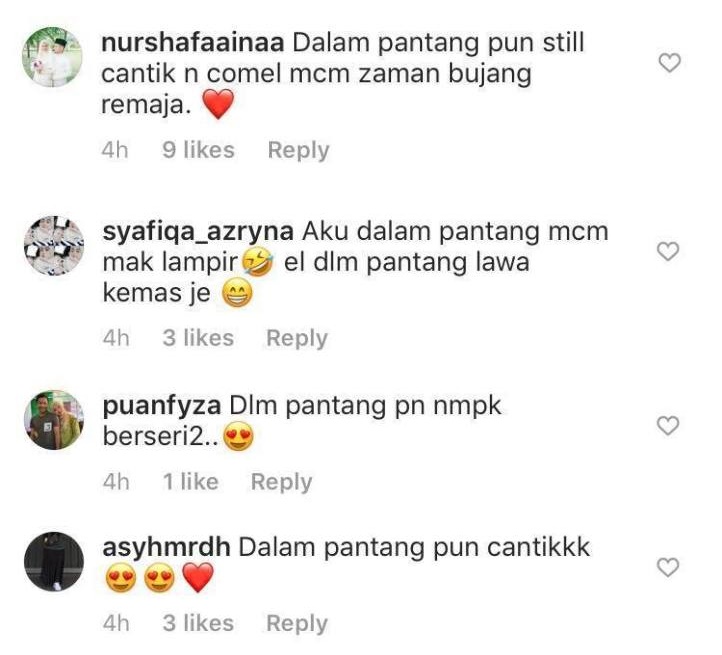Reply to puanfyza's comment
722x655 pixels.
point(281,482)
